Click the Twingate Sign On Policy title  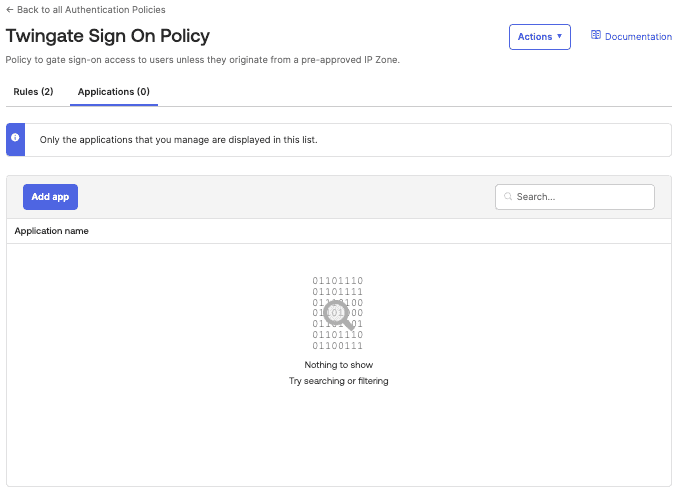pos(108,36)
